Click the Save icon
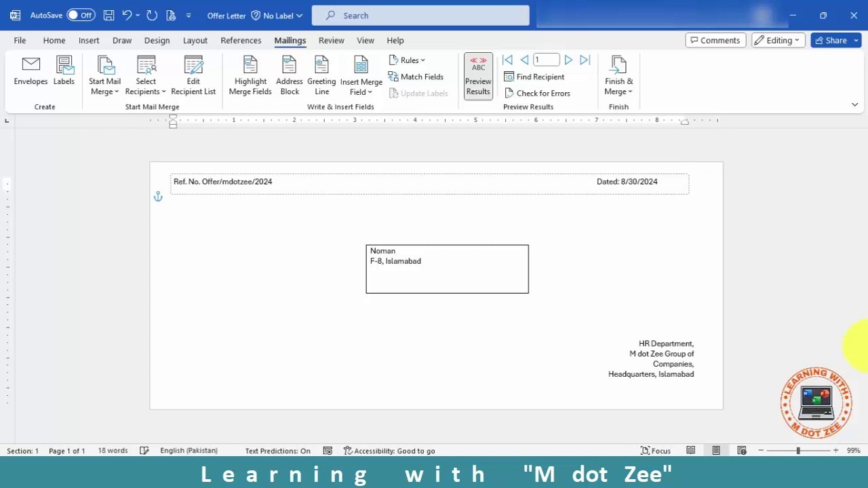Screen dimensions: 868x488 tap(108, 15)
